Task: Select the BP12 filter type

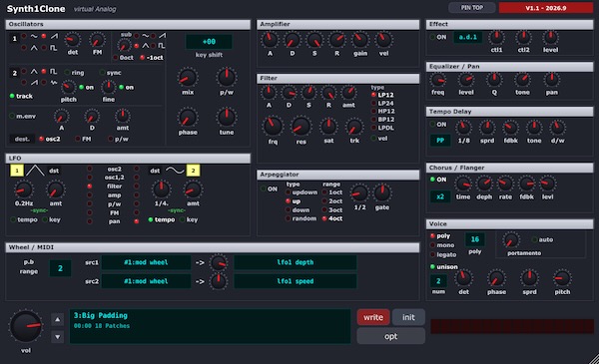Action: (x=373, y=120)
